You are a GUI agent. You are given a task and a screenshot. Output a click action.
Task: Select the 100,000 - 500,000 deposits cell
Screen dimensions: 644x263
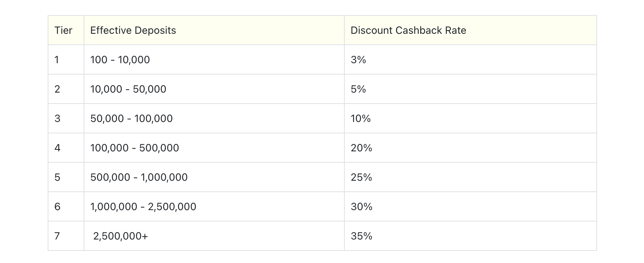coord(214,148)
